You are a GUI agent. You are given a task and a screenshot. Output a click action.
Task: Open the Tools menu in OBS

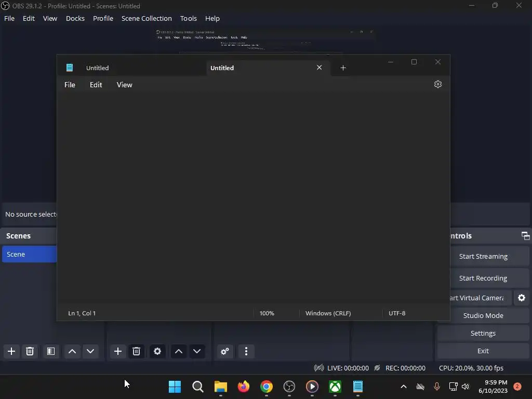click(x=188, y=18)
